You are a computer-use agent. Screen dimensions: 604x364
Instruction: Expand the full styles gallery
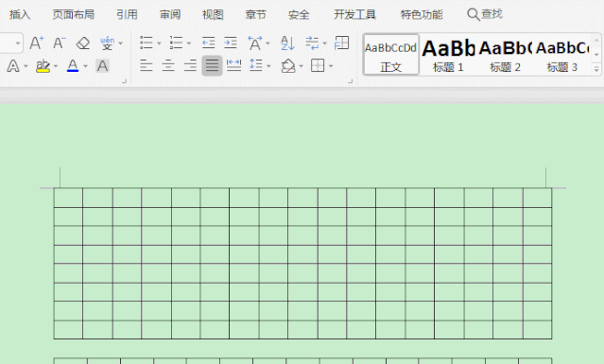click(596, 69)
